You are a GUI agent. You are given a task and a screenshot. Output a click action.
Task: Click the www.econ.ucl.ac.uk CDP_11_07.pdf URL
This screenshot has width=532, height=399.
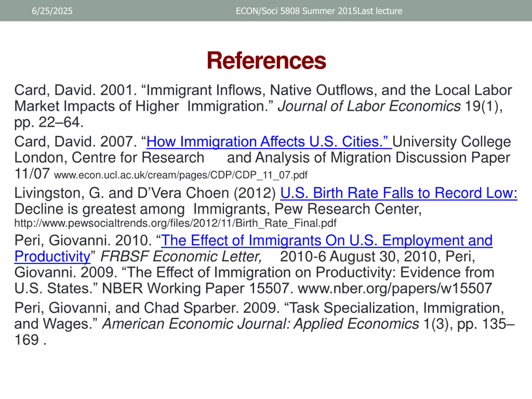tap(181, 175)
